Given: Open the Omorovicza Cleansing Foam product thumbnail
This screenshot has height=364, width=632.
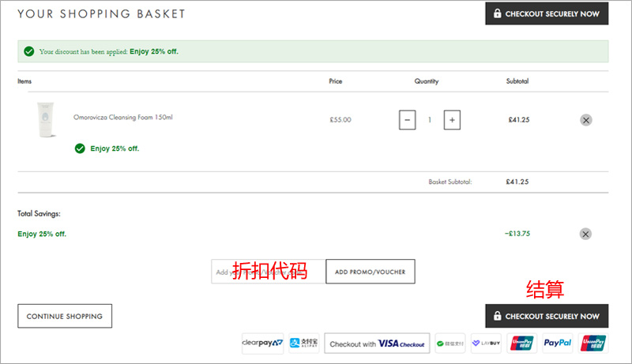Looking at the screenshot, I should [x=46, y=119].
